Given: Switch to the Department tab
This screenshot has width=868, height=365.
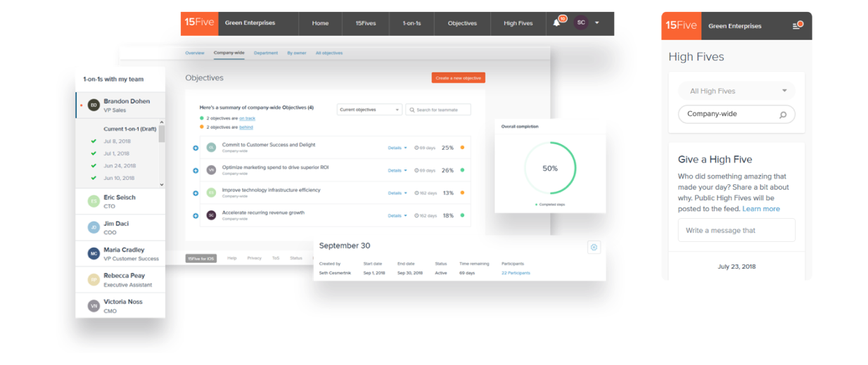Looking at the screenshot, I should [x=266, y=53].
